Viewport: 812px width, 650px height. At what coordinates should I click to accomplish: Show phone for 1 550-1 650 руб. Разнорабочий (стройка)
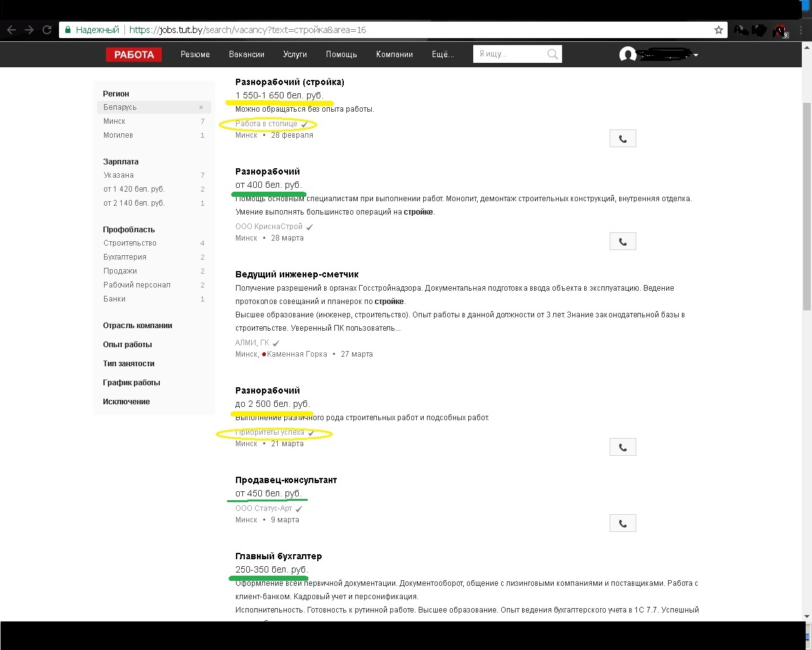tap(622, 139)
